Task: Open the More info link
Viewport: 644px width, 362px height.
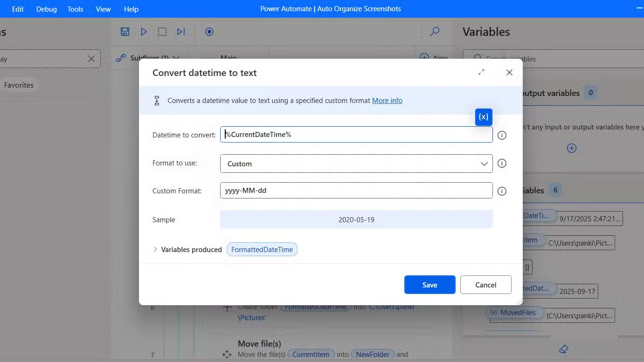Action: point(387,100)
